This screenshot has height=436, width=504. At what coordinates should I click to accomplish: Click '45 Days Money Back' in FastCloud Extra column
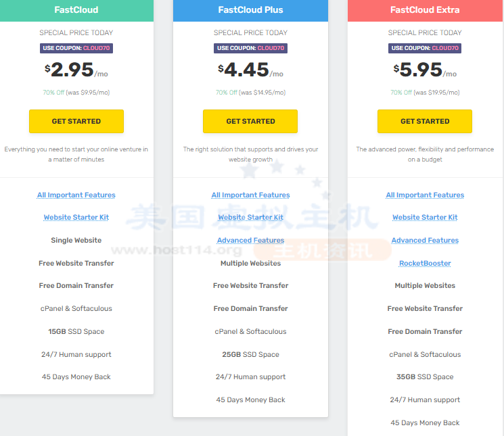(x=425, y=423)
